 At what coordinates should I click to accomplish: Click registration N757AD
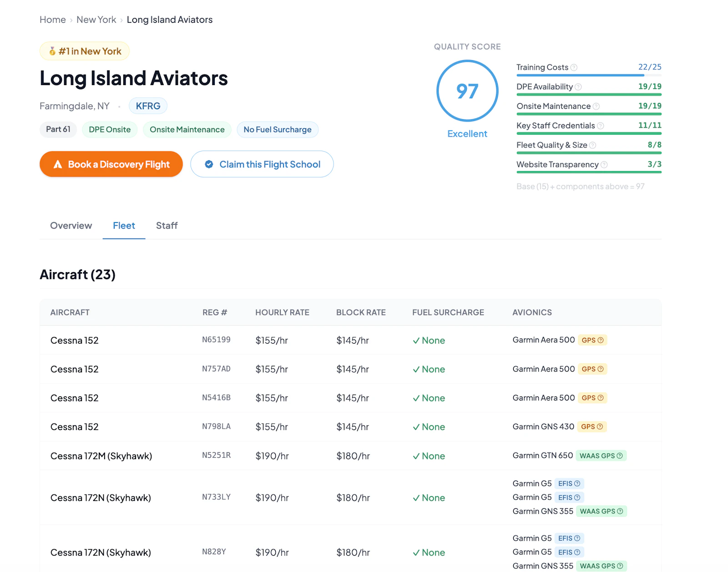coord(216,369)
